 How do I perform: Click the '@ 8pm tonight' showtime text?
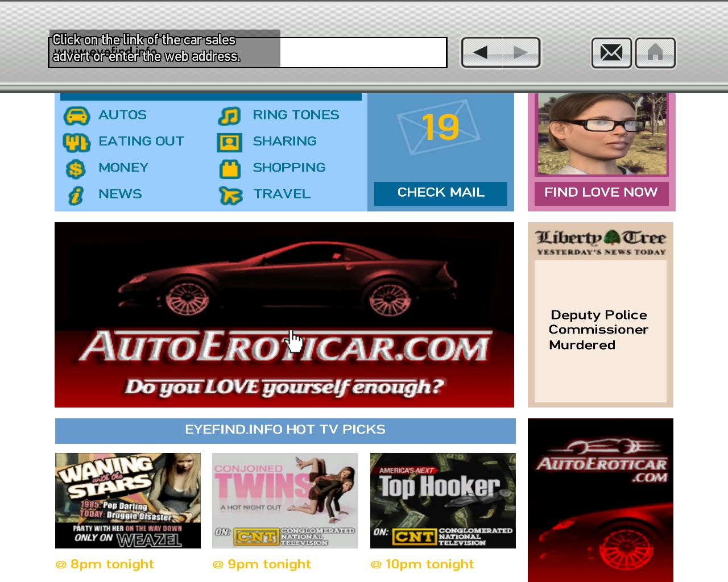(105, 564)
